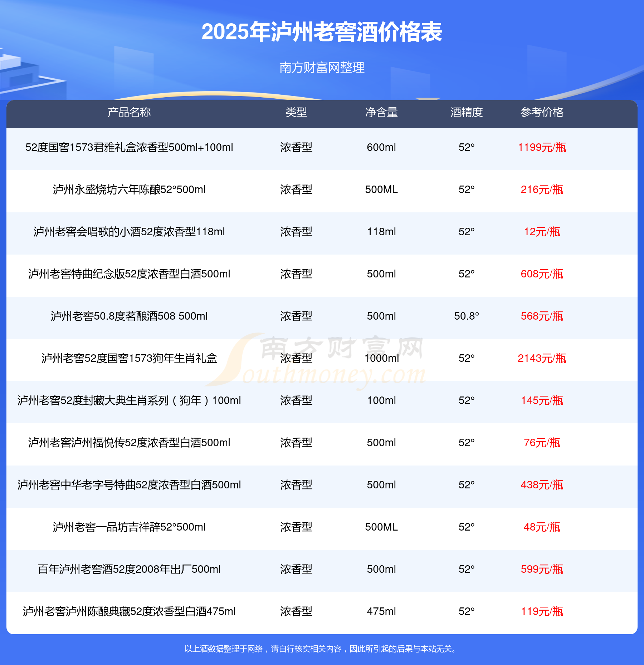Click product name "泸州老窖特曲纪念版52度浓香型白酒500ml"
Screen dimensions: 644x665
[129, 274]
